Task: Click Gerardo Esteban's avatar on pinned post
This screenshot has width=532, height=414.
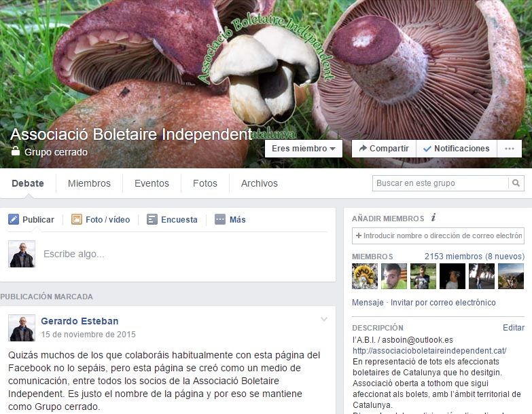Action: click(x=22, y=328)
